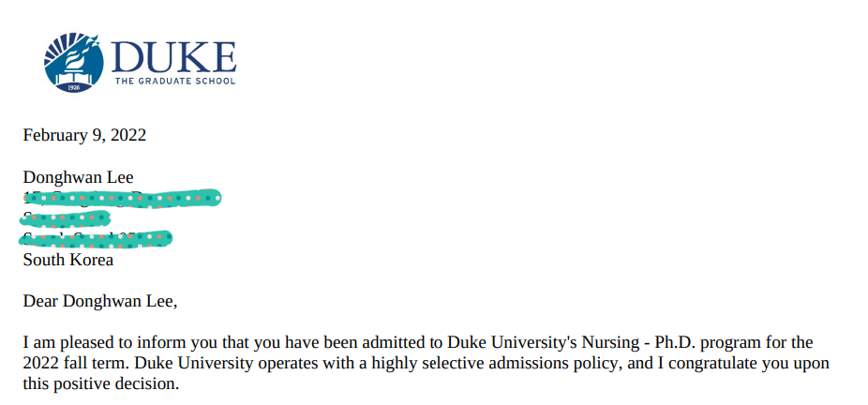Click the recipient name Donghwan Lee
The height and width of the screenshot is (405, 868).
(x=78, y=177)
